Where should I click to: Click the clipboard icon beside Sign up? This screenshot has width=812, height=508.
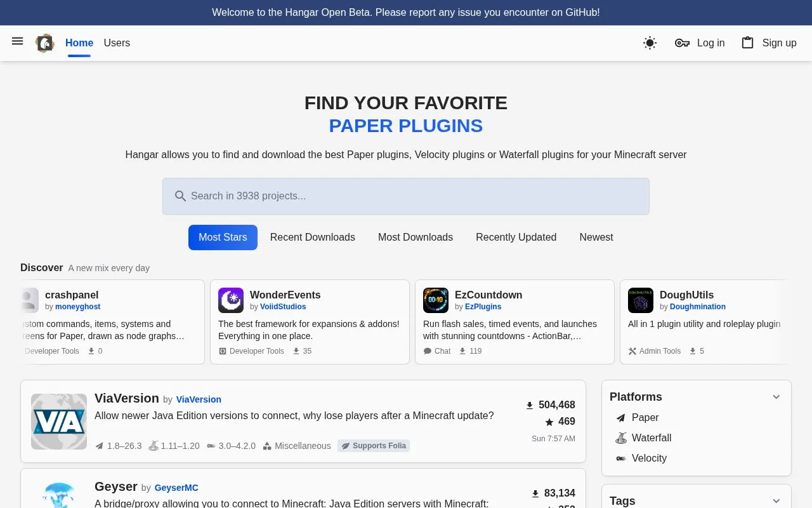click(748, 43)
